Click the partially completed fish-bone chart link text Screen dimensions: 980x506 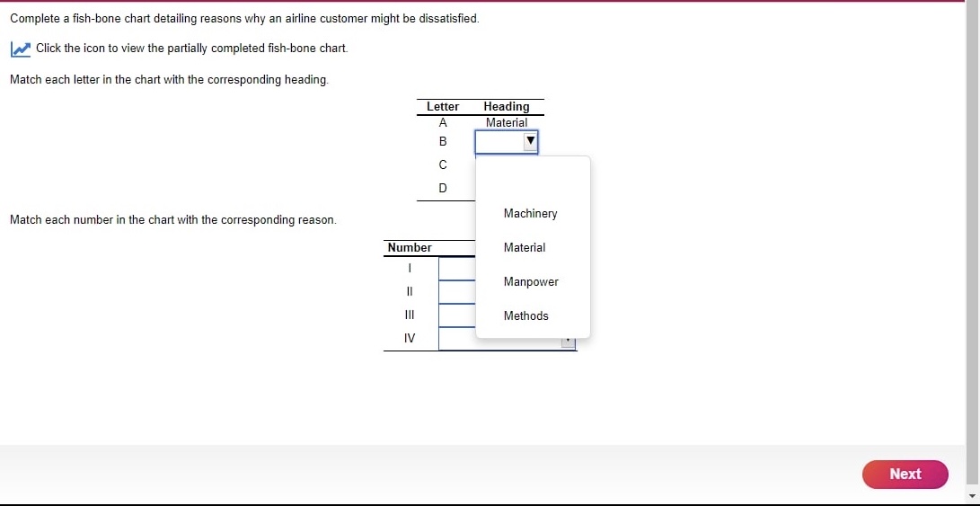pyautogui.click(x=192, y=49)
